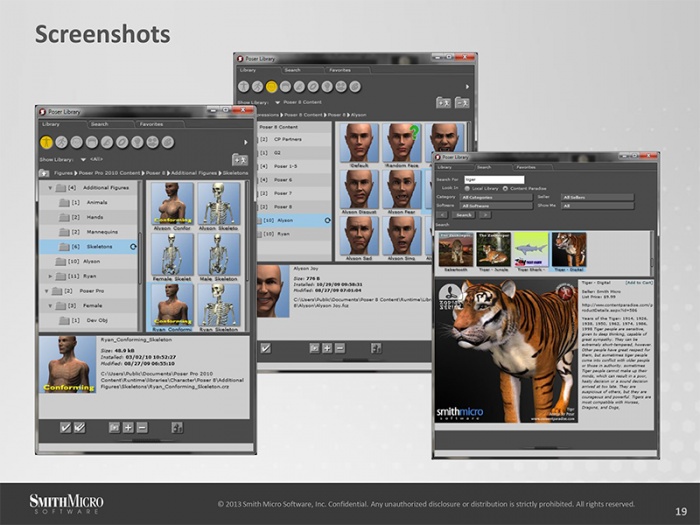This screenshot has height=525, width=700.
Task: Click minus remove icon in left window bottom bar
Action: point(142,428)
